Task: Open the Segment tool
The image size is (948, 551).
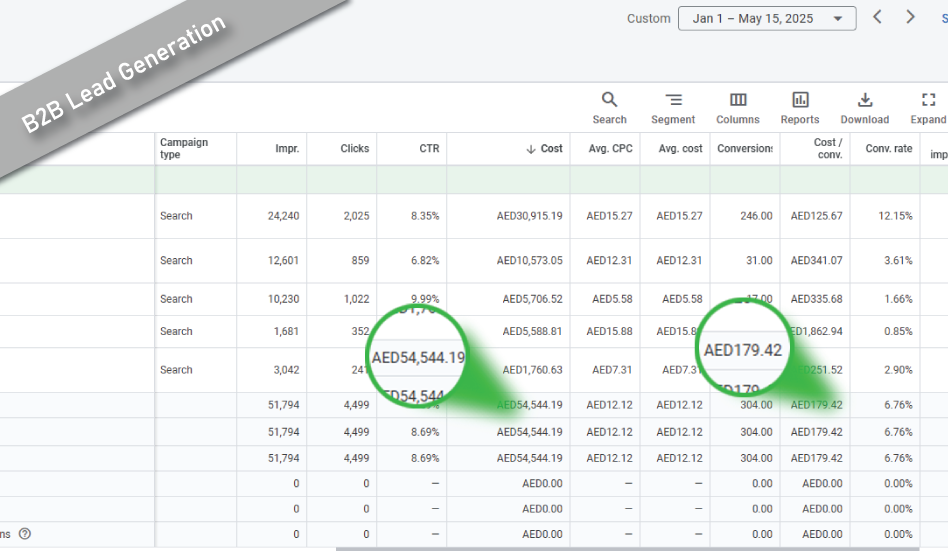Action: pyautogui.click(x=673, y=101)
